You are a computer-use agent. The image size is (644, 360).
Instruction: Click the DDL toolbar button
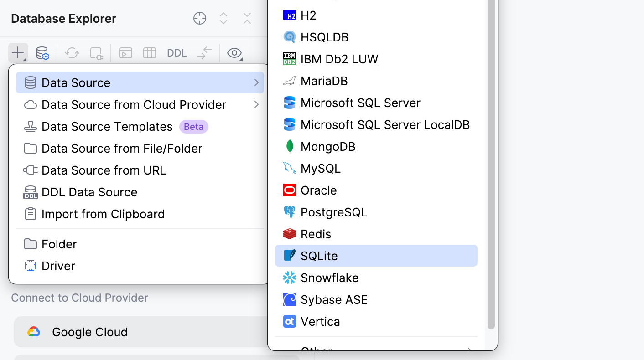[177, 53]
